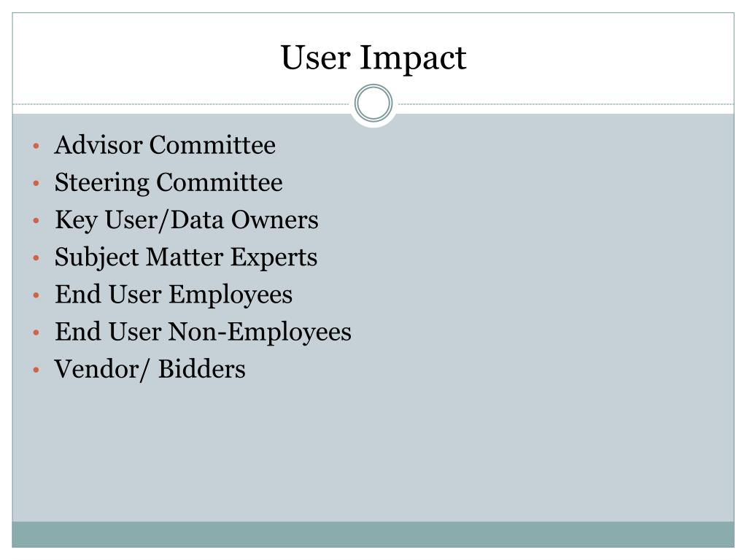747x560 pixels.
Task: Click the "Key User/Data Owners" line
Action: point(186,220)
